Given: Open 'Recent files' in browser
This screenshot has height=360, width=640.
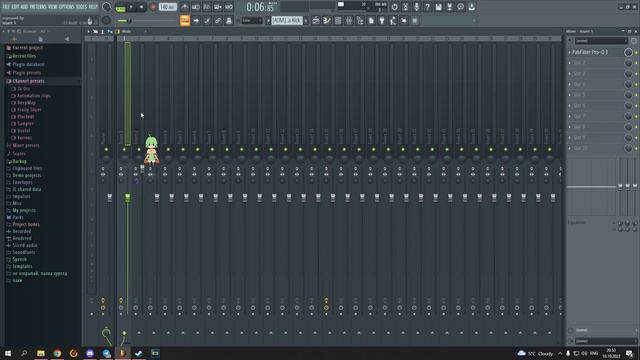Looking at the screenshot, I should coord(24,56).
